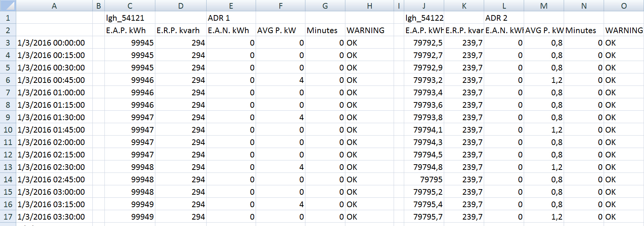Click the cell containing ADR 1
The width and height of the screenshot is (644, 226).
click(x=231, y=18)
